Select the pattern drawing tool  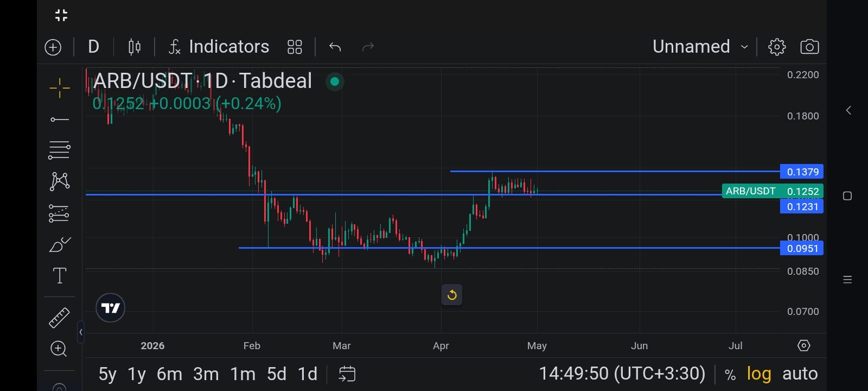tap(59, 181)
